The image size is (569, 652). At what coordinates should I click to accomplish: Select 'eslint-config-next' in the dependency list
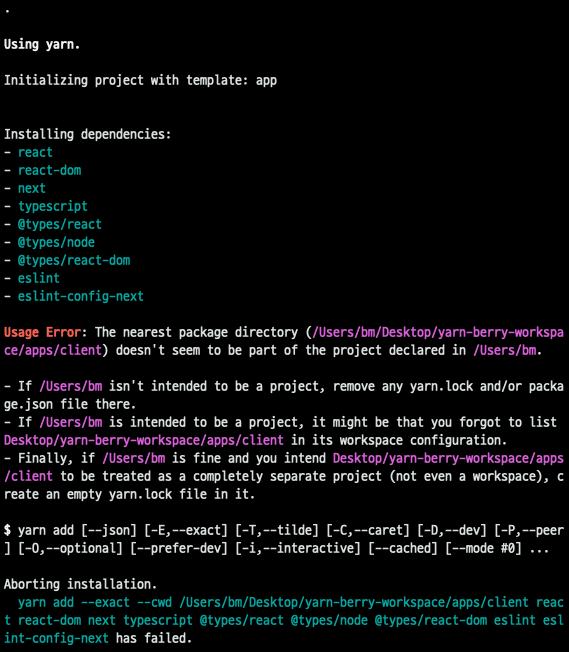click(81, 296)
